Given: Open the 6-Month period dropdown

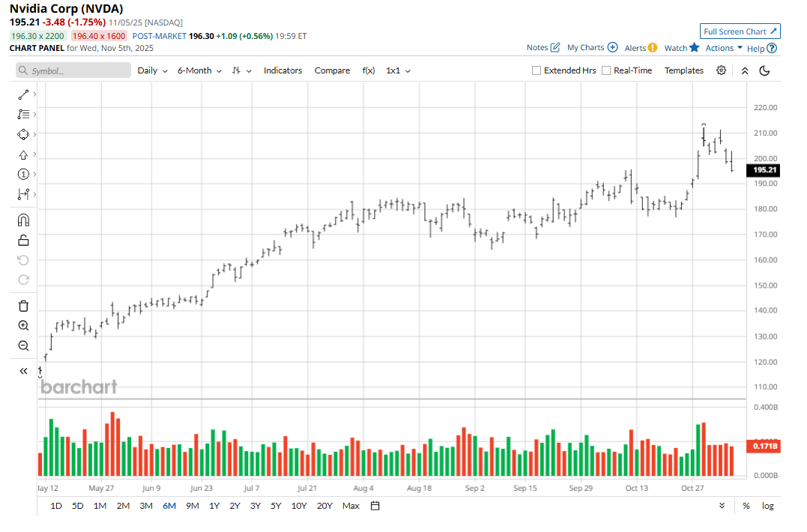Looking at the screenshot, I should (x=200, y=70).
